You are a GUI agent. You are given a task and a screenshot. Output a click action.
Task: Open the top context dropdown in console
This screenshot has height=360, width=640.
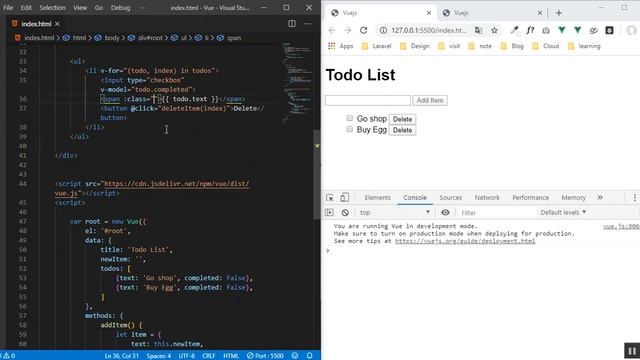pyautogui.click(x=395, y=213)
